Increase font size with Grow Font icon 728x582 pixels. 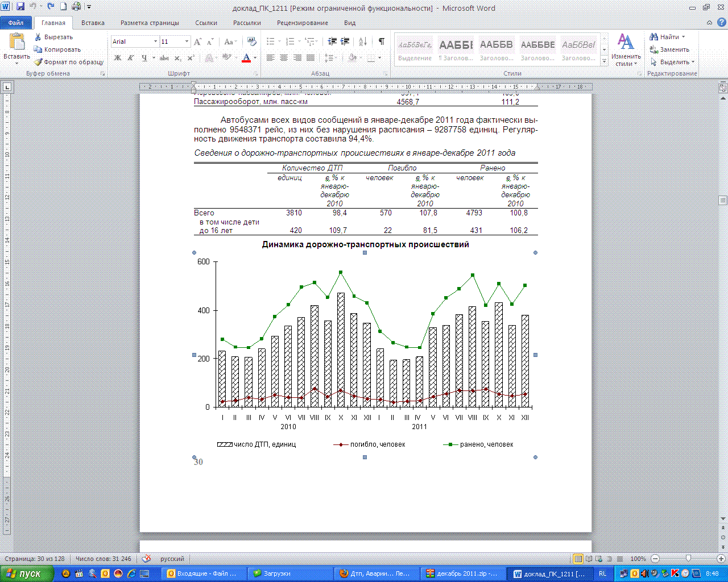click(197, 41)
